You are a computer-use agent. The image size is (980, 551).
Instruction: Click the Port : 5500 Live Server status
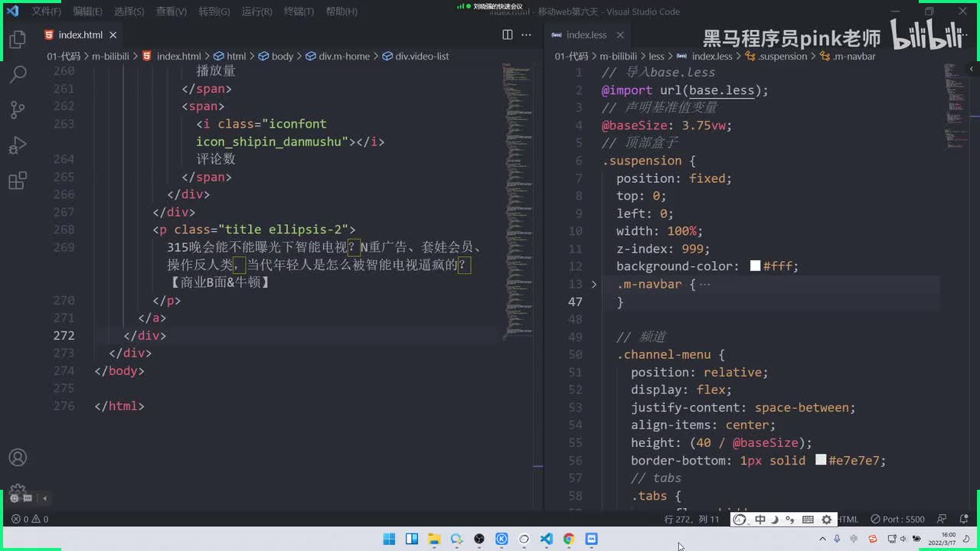click(897, 519)
